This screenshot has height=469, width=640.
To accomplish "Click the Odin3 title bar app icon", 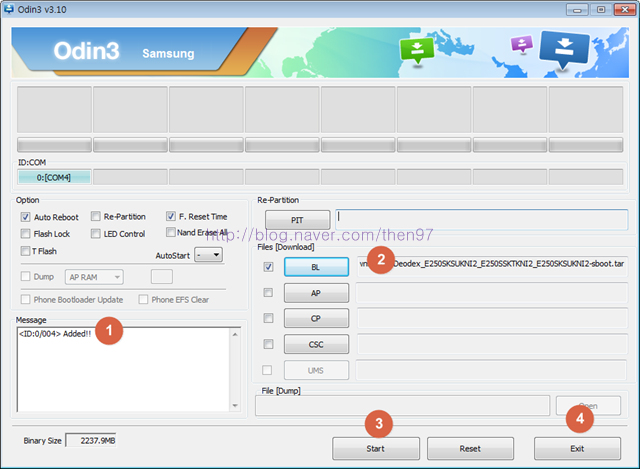I will (9, 9).
